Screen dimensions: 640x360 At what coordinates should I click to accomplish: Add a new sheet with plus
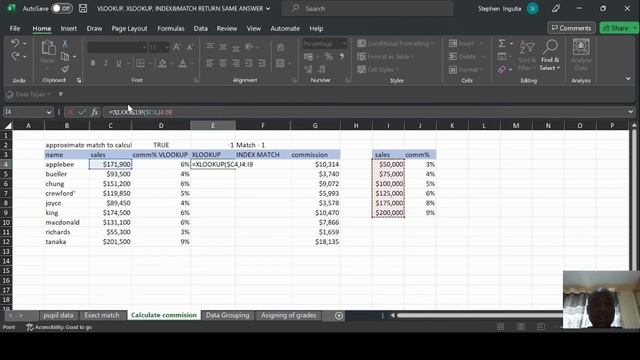click(339, 316)
